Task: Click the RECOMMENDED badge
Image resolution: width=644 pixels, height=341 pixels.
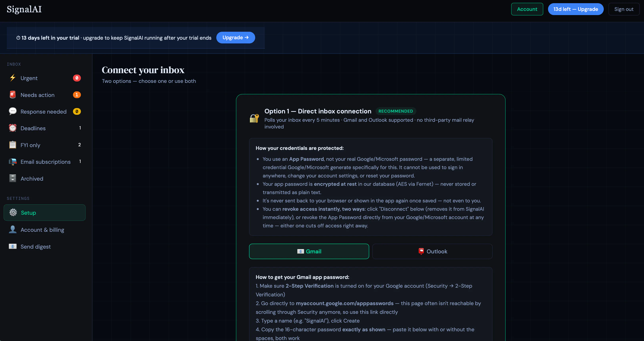Action: coord(396,111)
